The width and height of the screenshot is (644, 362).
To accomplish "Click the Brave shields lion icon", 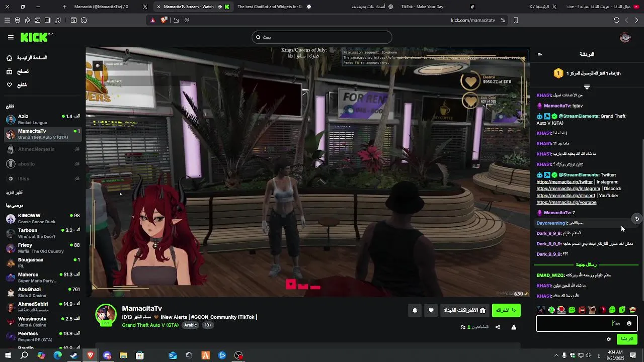I will click(164, 20).
